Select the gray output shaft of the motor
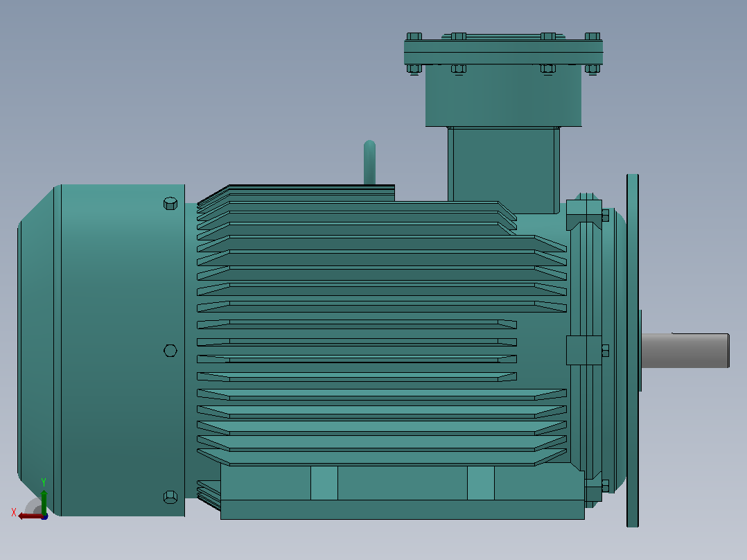Viewport: 747px width, 560px height. (685, 350)
